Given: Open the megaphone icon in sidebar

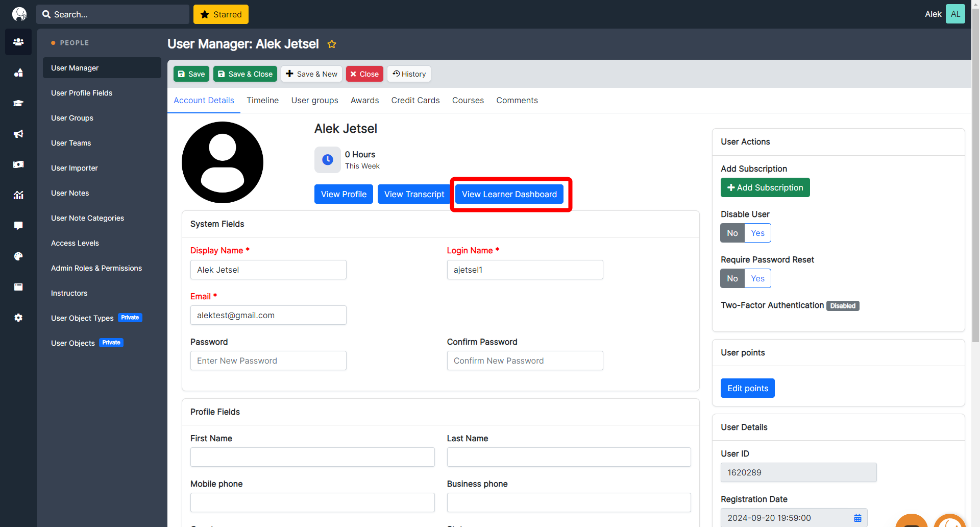Looking at the screenshot, I should [x=18, y=134].
